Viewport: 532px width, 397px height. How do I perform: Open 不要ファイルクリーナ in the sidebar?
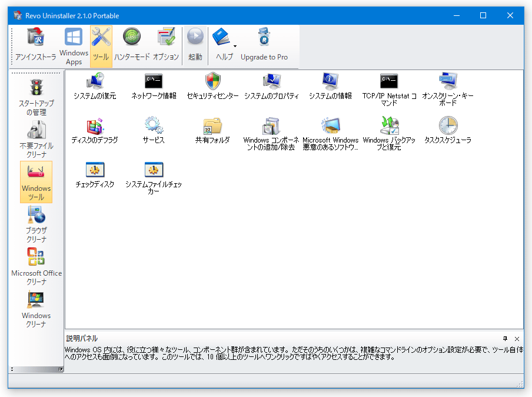pyautogui.click(x=36, y=140)
